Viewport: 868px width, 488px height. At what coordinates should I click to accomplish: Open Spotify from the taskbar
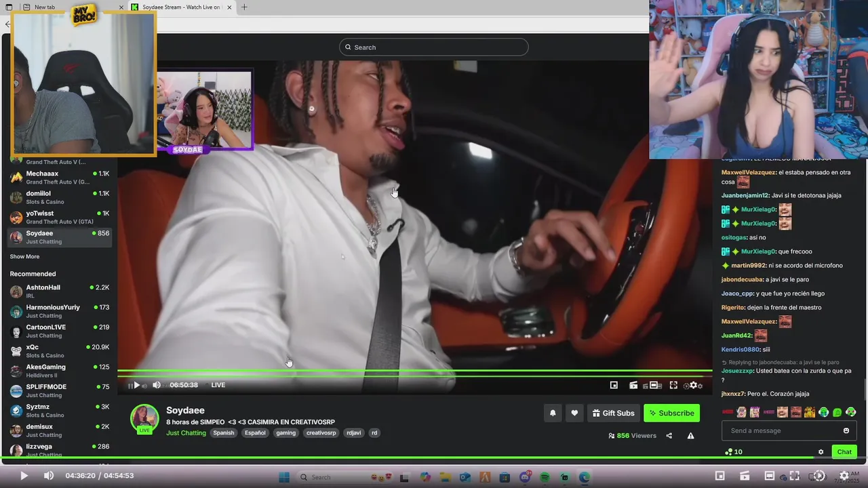pos(545,477)
